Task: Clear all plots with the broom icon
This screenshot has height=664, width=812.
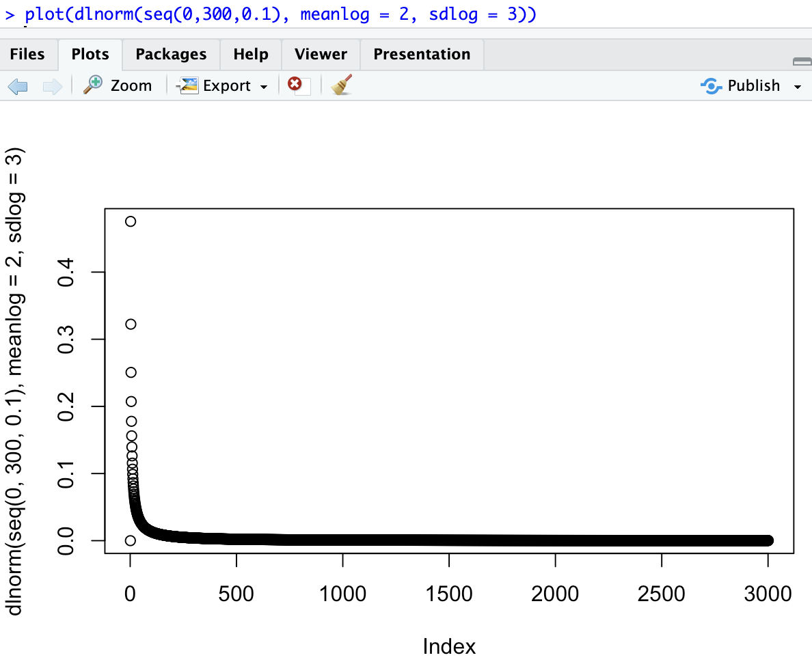Action: click(x=342, y=85)
